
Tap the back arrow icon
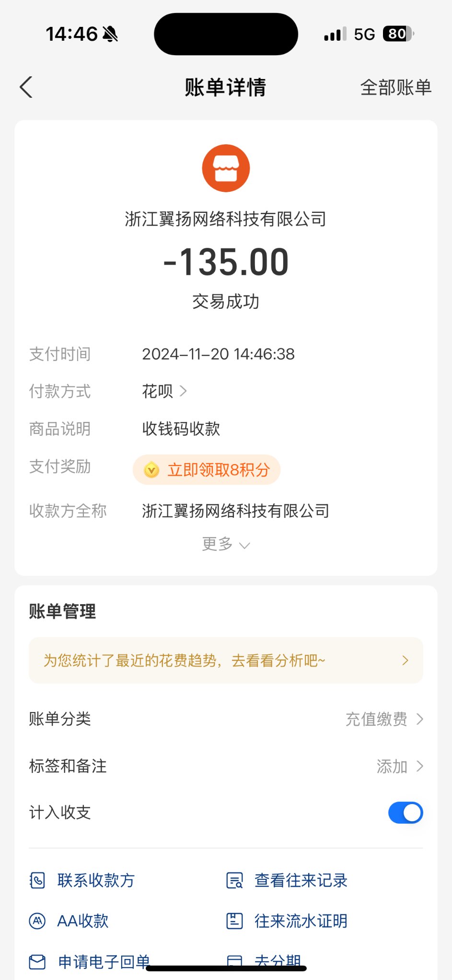(26, 87)
